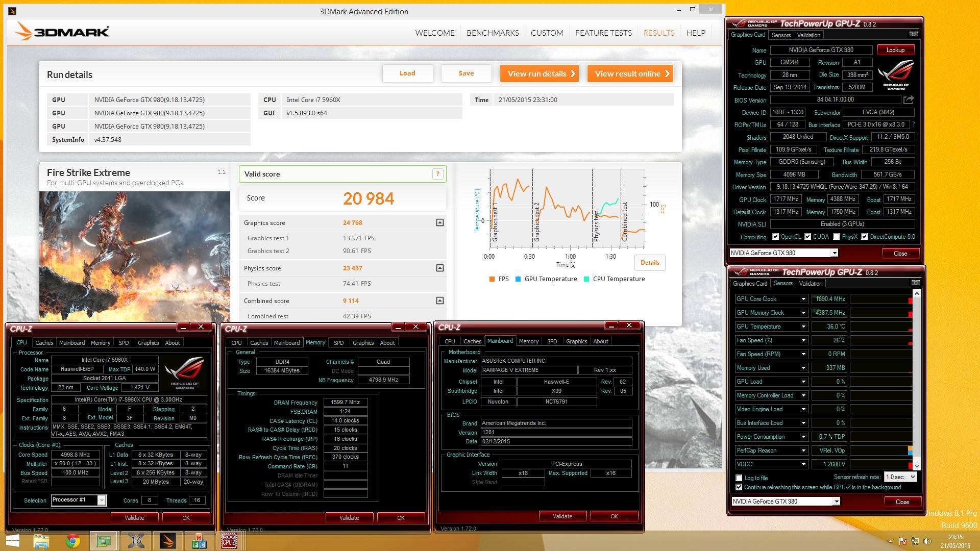Open the GPU selector dropdown in Graphics Card window
This screenshot has width=980, height=551.
point(835,253)
